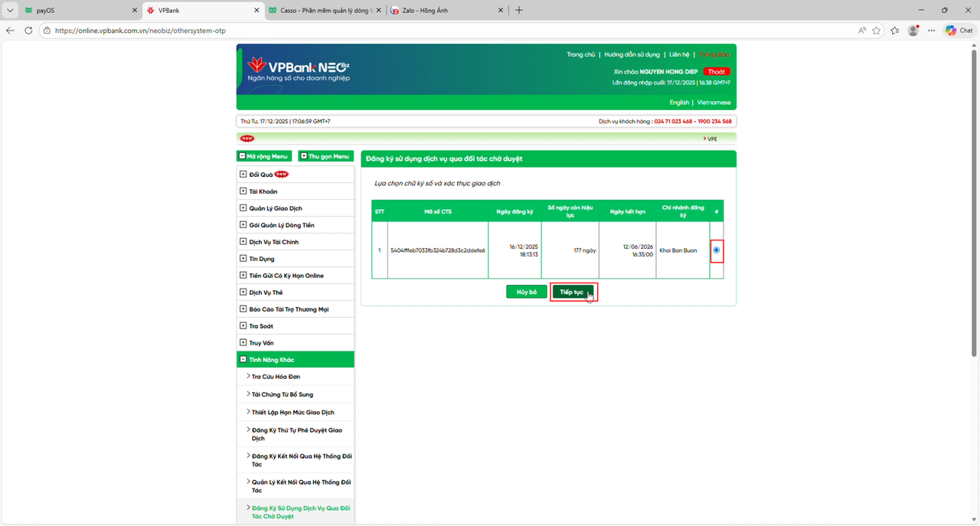
Task: Click the favorites star icon in the address bar
Action: click(877, 30)
